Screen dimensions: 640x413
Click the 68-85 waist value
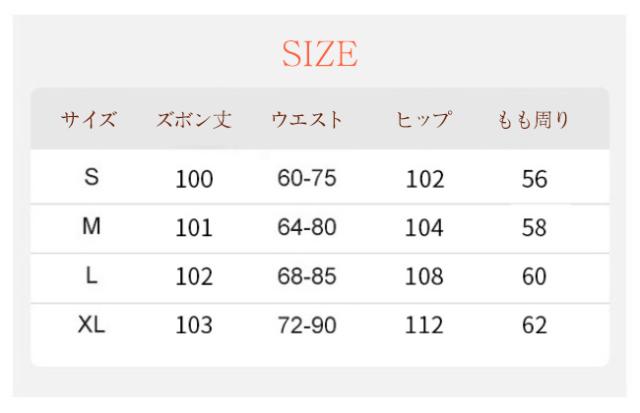[307, 276]
